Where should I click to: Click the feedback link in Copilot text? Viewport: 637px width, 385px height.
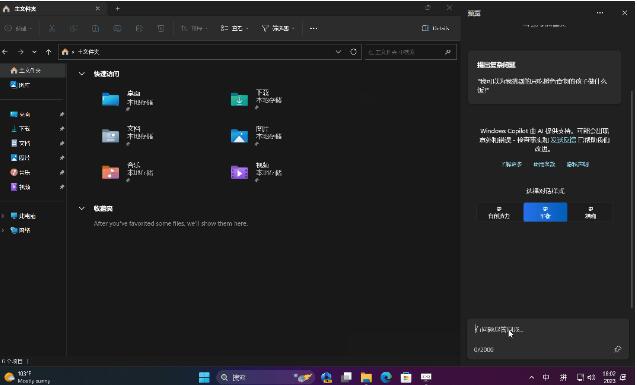click(x=563, y=140)
